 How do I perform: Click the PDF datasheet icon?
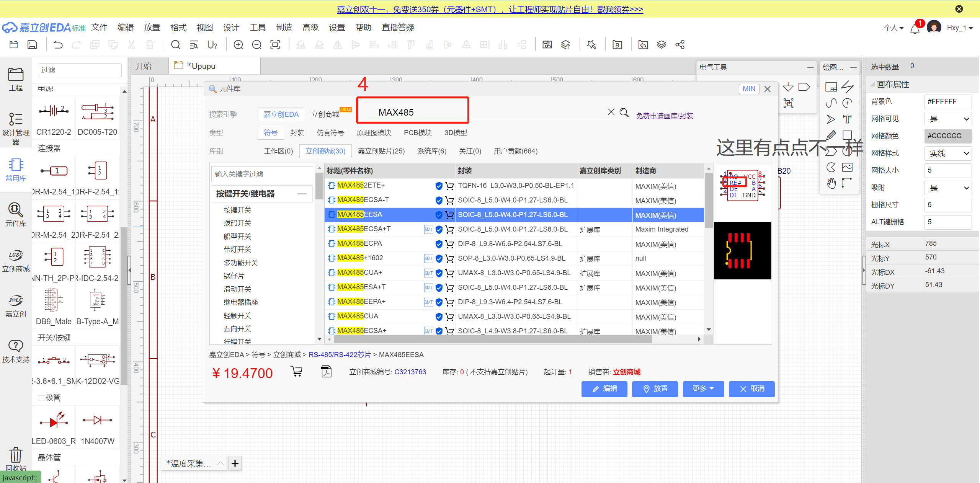(x=326, y=372)
